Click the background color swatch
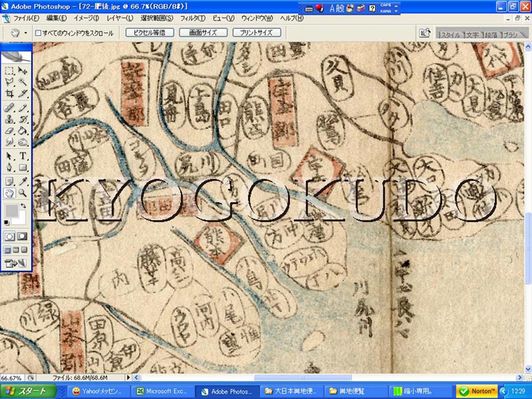The image size is (532, 399). click(20, 219)
